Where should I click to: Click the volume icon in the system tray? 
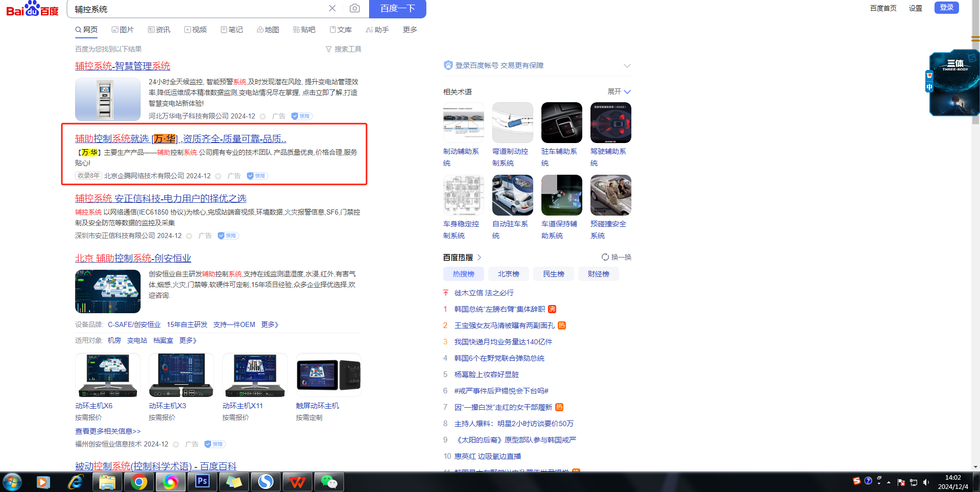click(926, 482)
